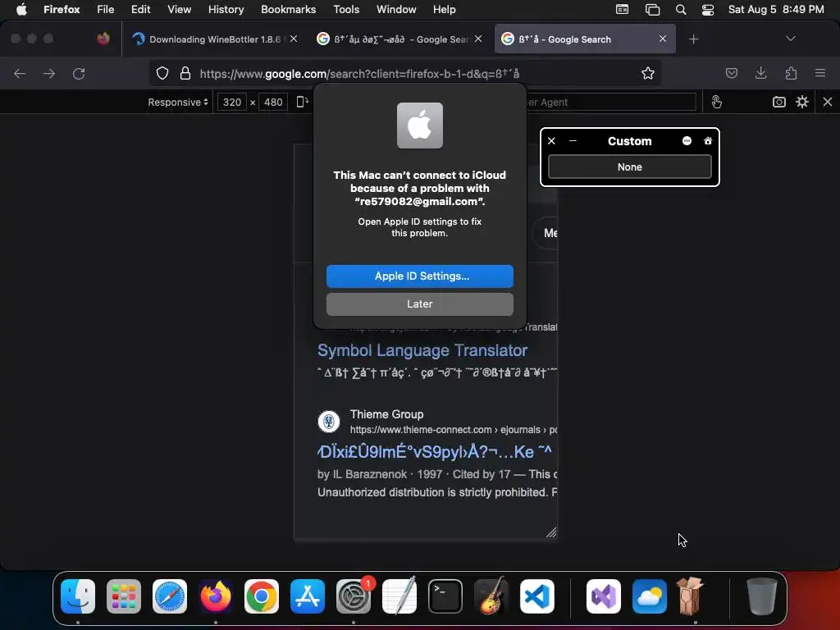Image resolution: width=840 pixels, height=630 pixels.
Task: Click the viewport height field 480
Action: [273, 102]
